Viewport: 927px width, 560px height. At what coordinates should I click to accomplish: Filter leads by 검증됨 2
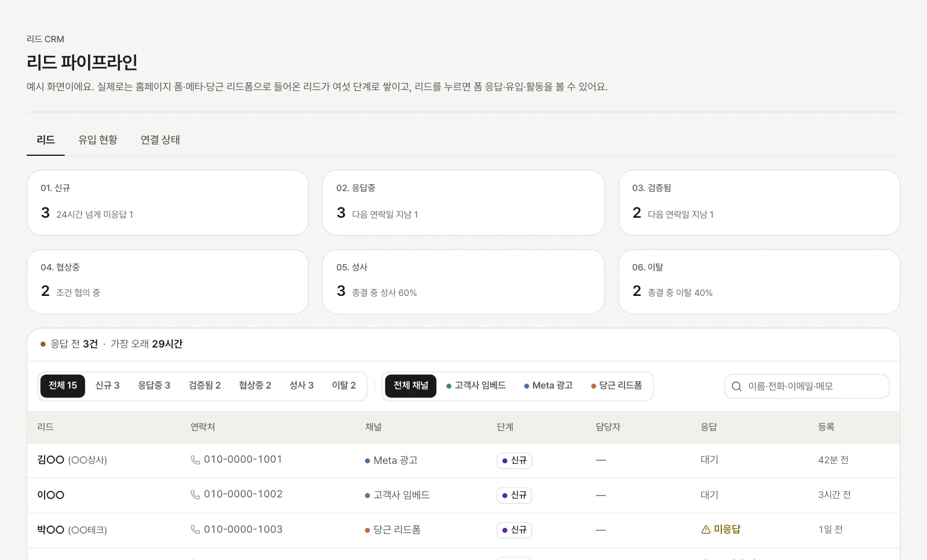click(205, 386)
